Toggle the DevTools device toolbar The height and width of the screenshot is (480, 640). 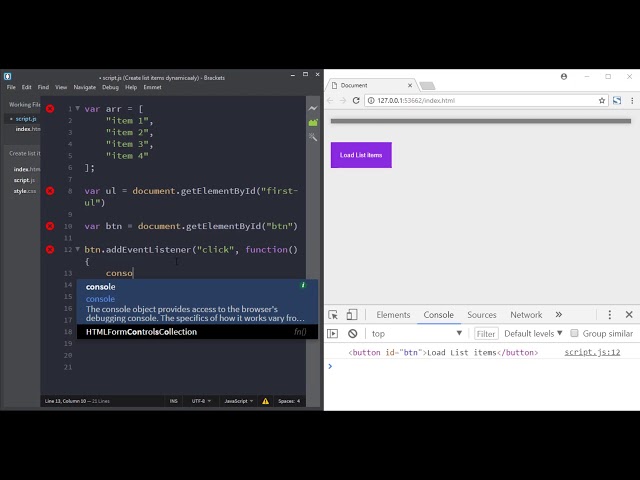tap(351, 315)
